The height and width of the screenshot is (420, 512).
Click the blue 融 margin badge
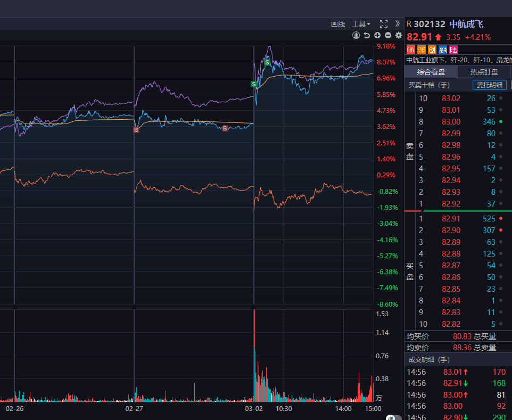tap(443, 50)
